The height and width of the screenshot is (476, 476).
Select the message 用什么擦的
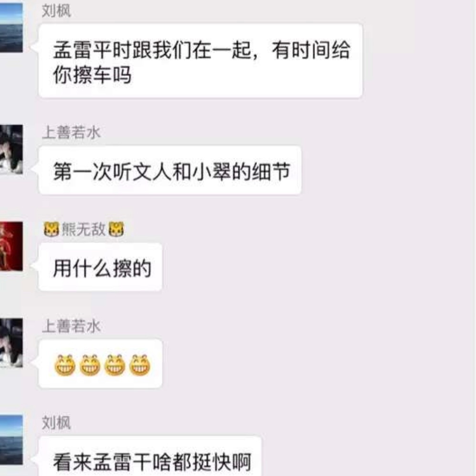(x=100, y=267)
